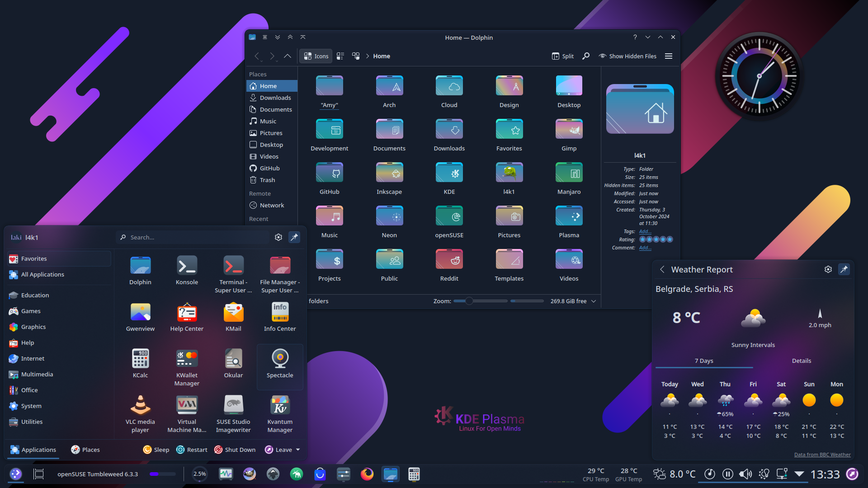Viewport: 868px width, 488px height.
Task: Open Kvantum Manager
Action: (x=280, y=413)
